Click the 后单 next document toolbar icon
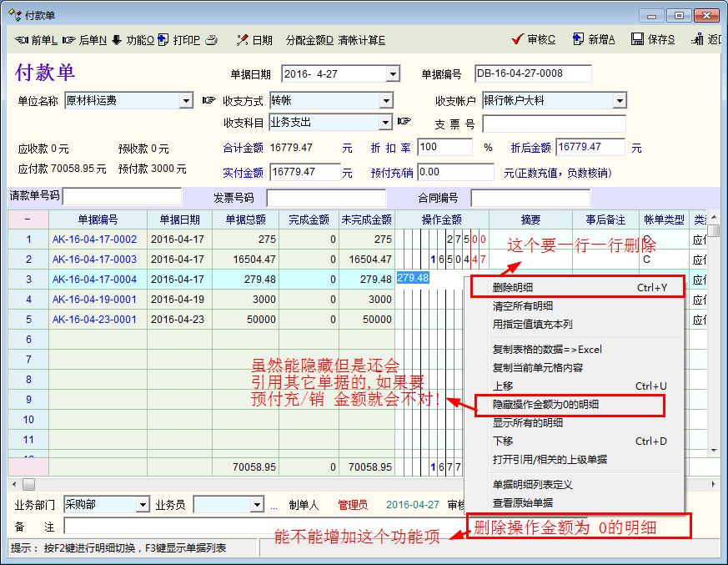 [69, 40]
